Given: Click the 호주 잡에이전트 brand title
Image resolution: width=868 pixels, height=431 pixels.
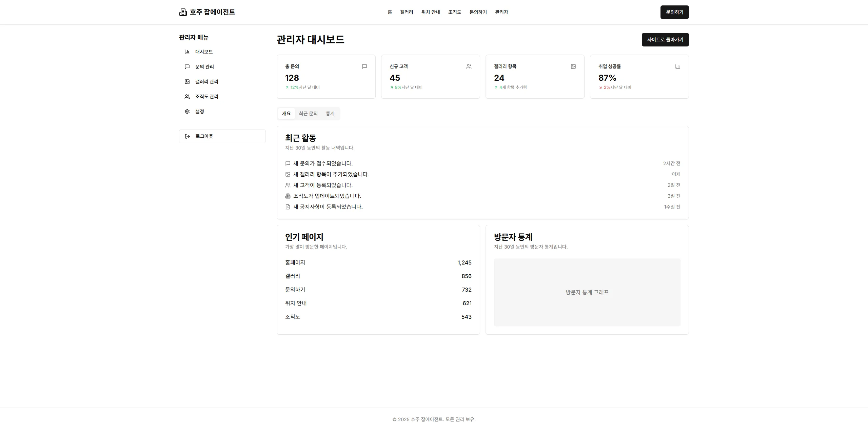Looking at the screenshot, I should click(212, 12).
